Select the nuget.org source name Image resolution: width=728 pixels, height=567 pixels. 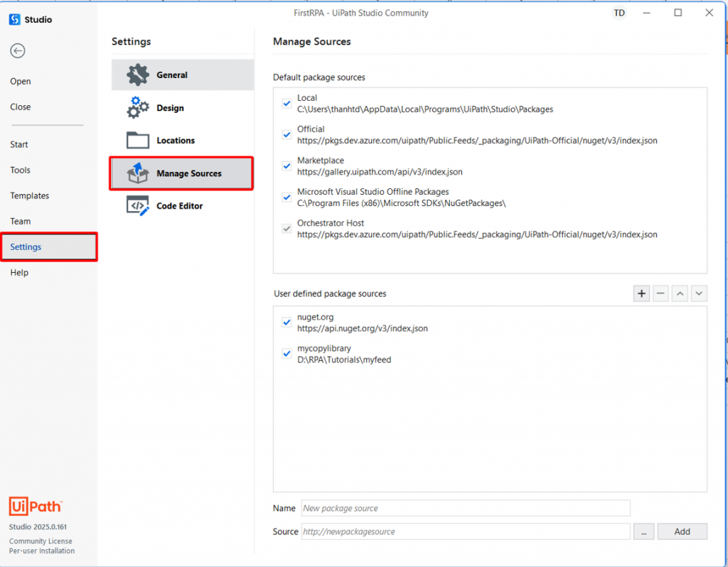[x=315, y=317]
